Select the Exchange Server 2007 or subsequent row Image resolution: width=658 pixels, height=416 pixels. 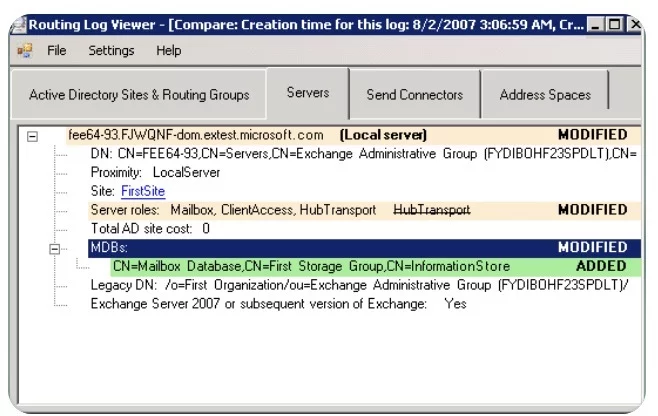tap(279, 303)
